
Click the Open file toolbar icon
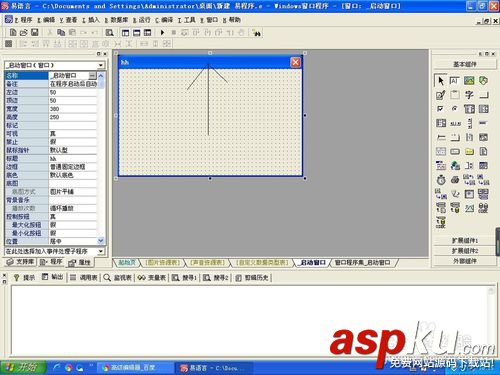[23, 32]
